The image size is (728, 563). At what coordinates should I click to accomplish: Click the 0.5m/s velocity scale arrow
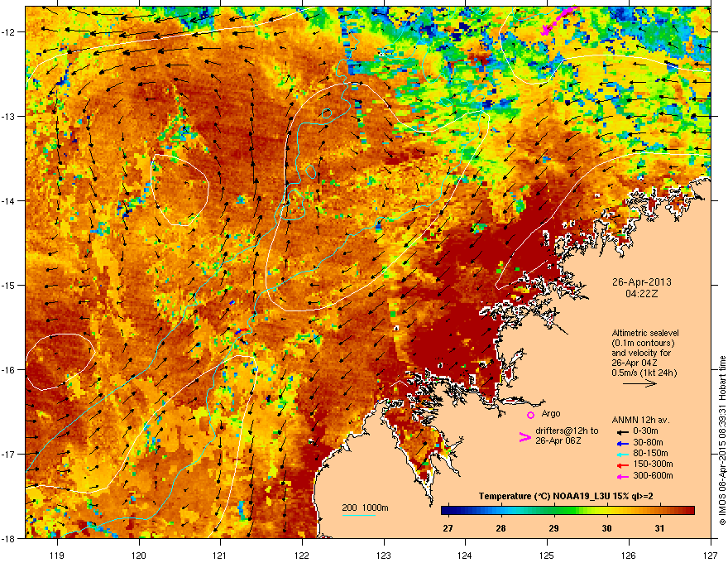[x=639, y=383]
